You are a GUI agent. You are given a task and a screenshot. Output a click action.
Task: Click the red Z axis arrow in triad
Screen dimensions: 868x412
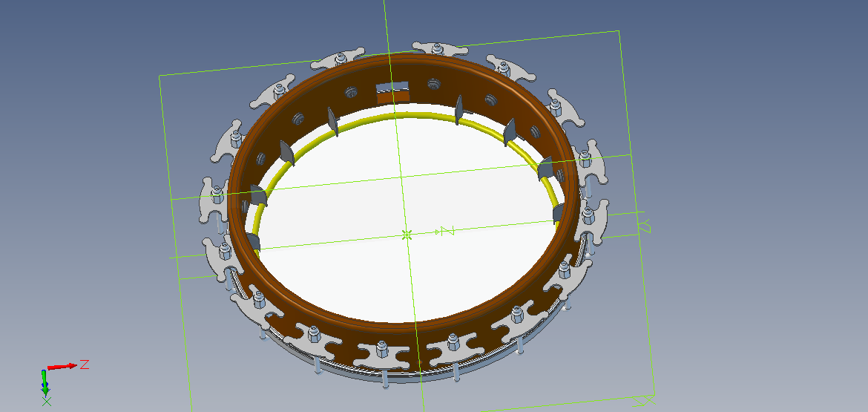click(62, 366)
